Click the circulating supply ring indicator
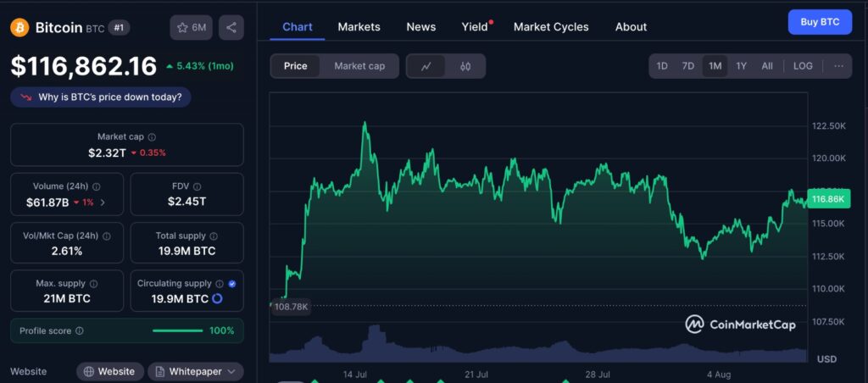Image resolution: width=868 pixels, height=383 pixels. 218,299
